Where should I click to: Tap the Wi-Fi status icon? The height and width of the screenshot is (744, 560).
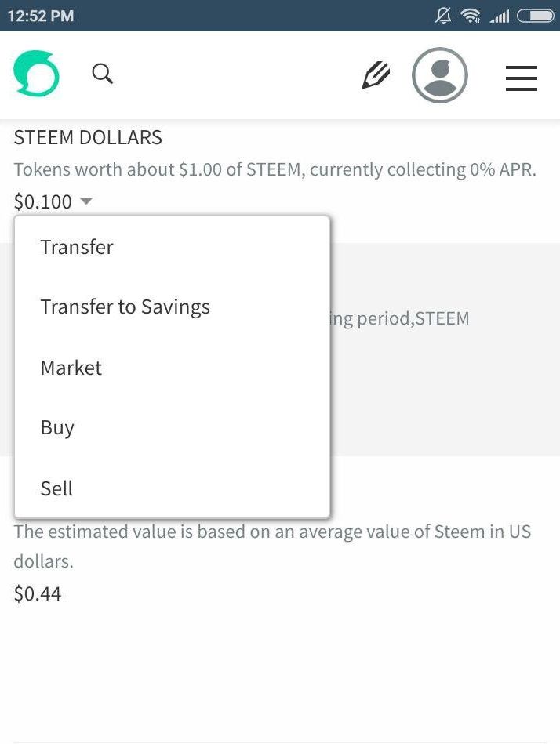coord(471,15)
